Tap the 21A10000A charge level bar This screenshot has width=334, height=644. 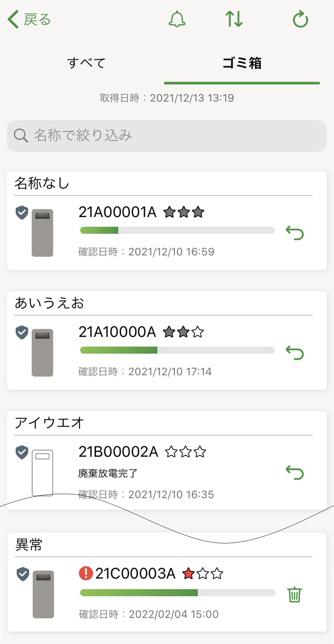pyautogui.click(x=177, y=350)
